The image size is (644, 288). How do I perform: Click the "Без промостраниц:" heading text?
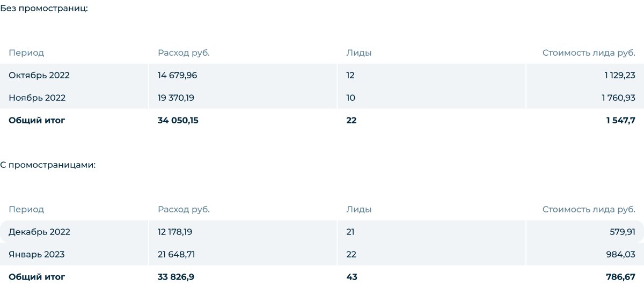pyautogui.click(x=43, y=8)
